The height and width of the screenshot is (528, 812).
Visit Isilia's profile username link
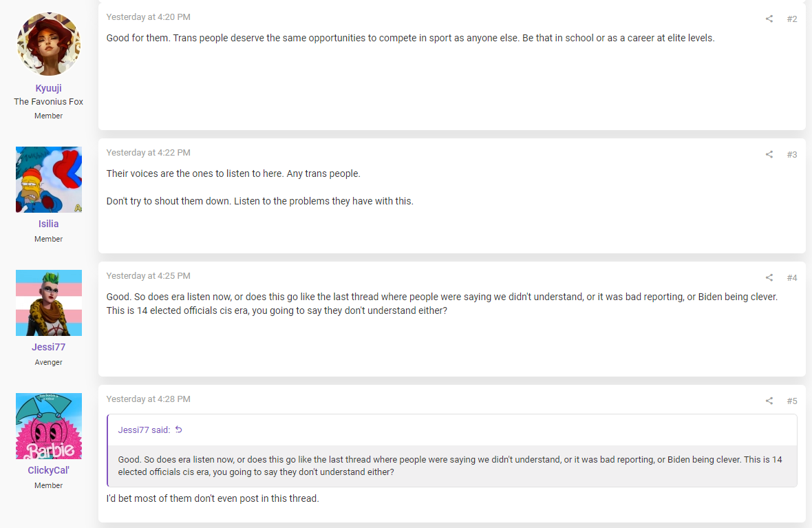[49, 224]
